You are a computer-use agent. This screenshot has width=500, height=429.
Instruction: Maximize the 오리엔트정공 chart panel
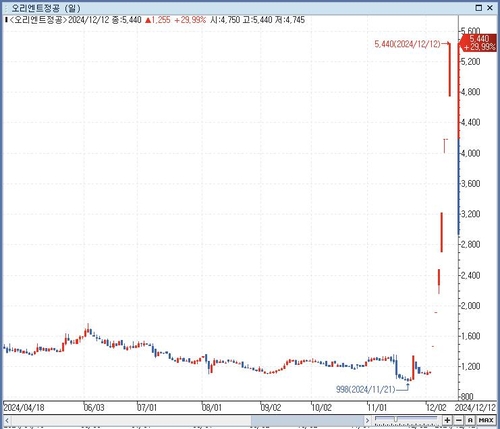tap(479, 8)
